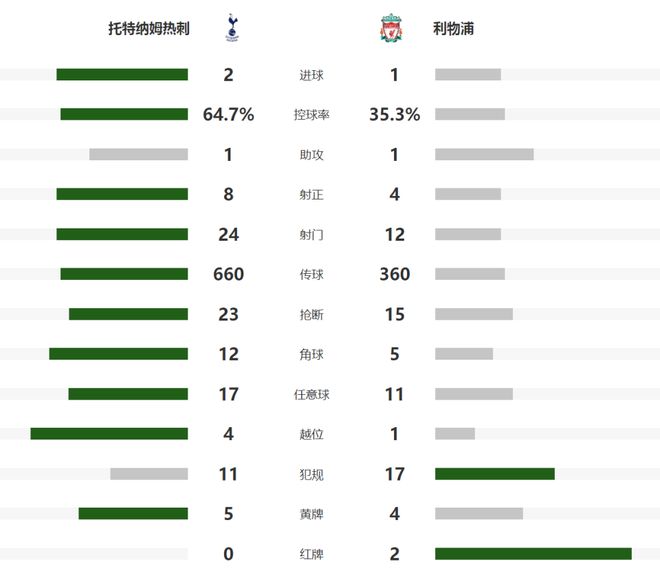Click Tottenham's green yellow-card bar
Image resolution: width=660 pixels, height=575 pixels.
click(x=133, y=514)
